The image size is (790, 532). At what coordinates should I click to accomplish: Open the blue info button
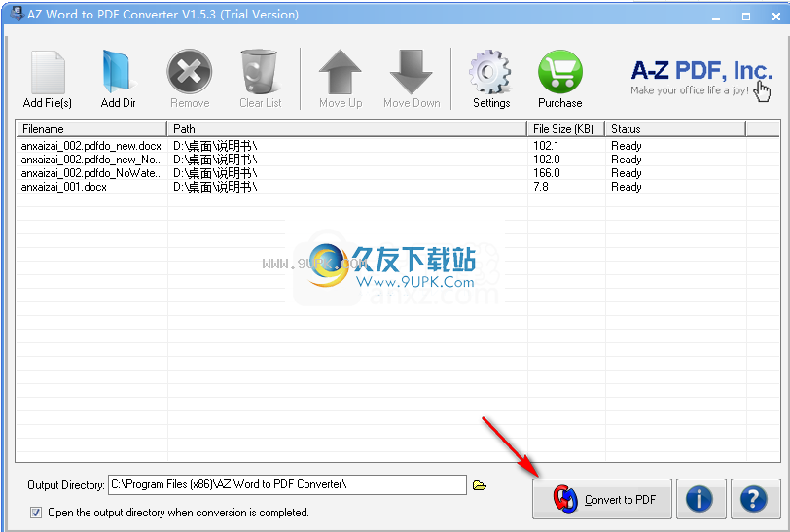tap(700, 499)
